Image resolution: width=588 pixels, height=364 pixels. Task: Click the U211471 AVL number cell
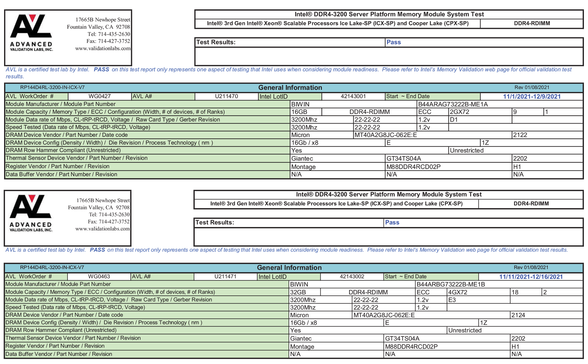pyautogui.click(x=225, y=276)
